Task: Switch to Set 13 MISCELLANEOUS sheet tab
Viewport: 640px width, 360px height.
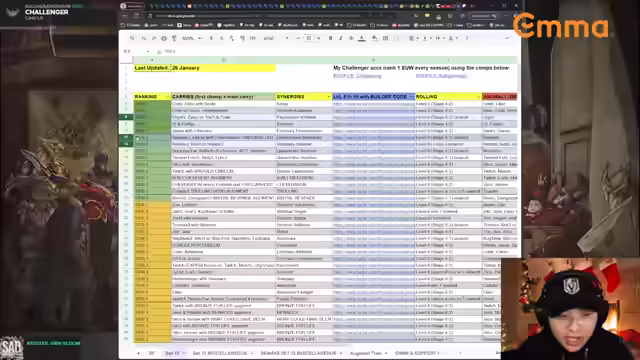Action: pos(222,353)
